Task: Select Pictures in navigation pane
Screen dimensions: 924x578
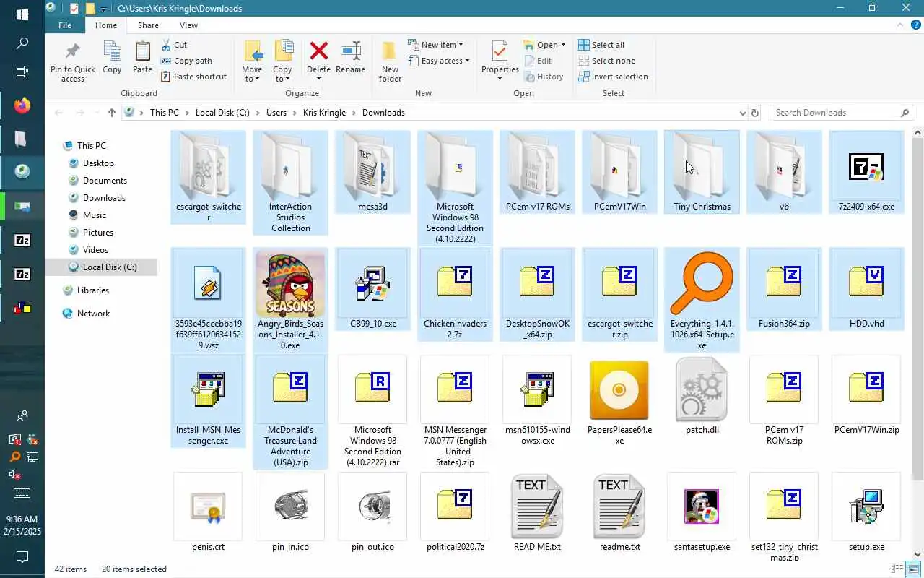Action: pos(97,233)
